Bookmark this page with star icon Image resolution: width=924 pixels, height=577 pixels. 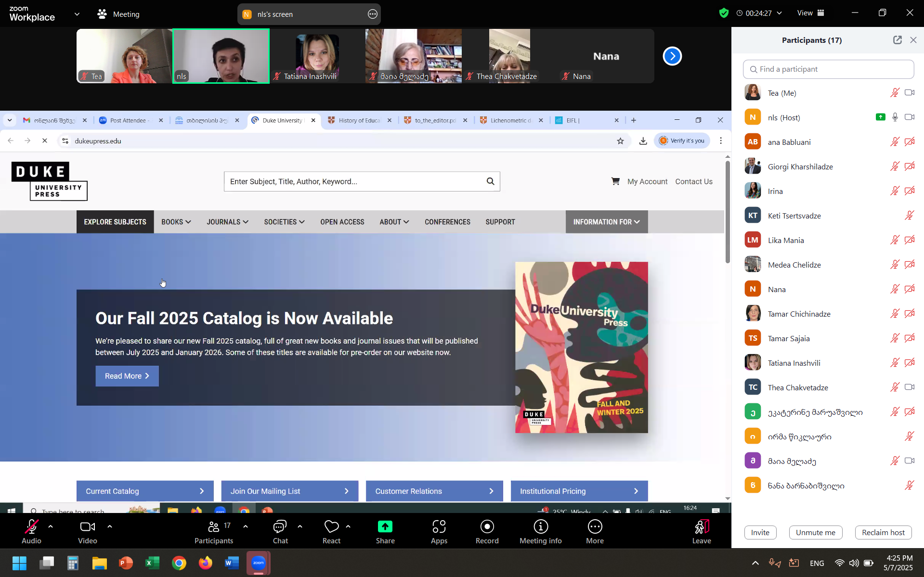(x=620, y=141)
